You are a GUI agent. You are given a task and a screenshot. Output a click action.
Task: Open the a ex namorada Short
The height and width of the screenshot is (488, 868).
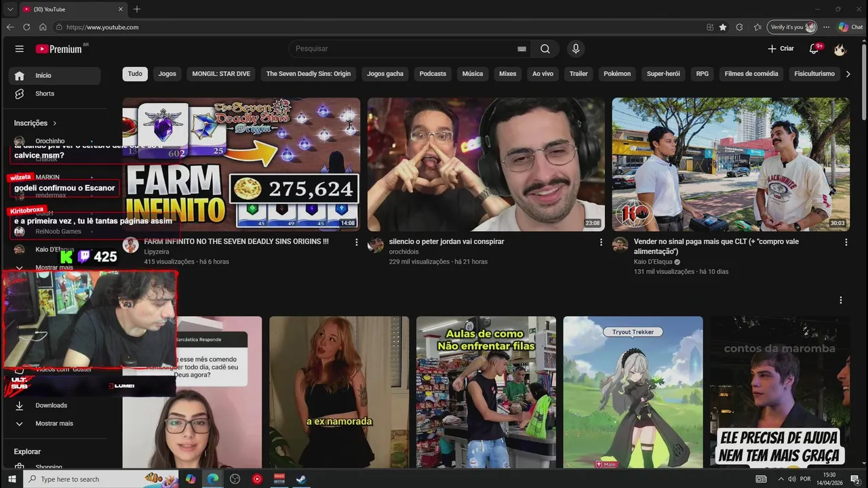point(339,392)
